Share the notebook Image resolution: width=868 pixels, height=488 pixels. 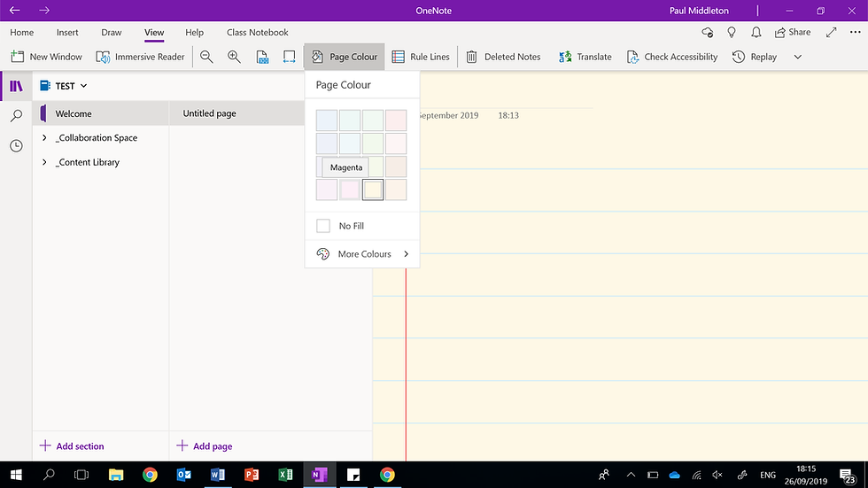tap(793, 32)
